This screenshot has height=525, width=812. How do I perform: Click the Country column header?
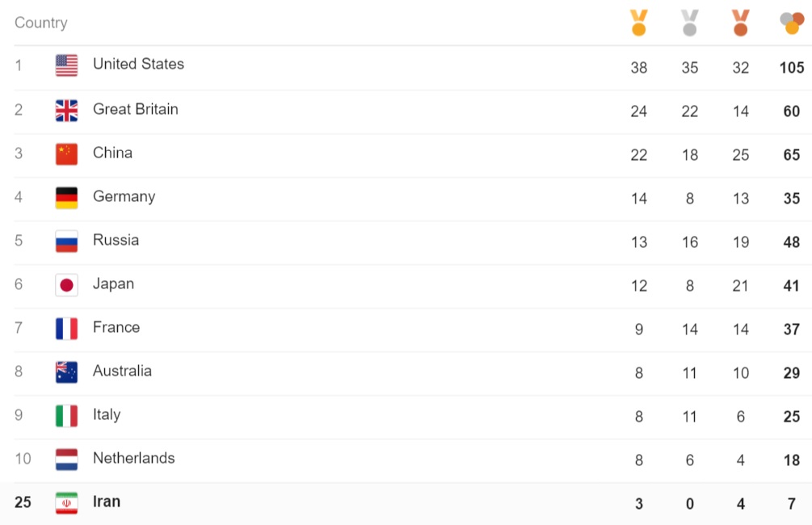point(41,23)
